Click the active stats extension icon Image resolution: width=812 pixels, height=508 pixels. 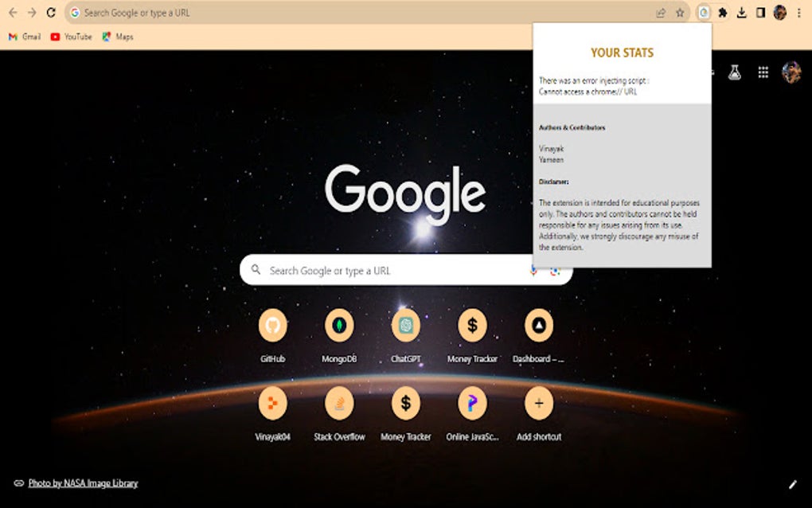703,13
